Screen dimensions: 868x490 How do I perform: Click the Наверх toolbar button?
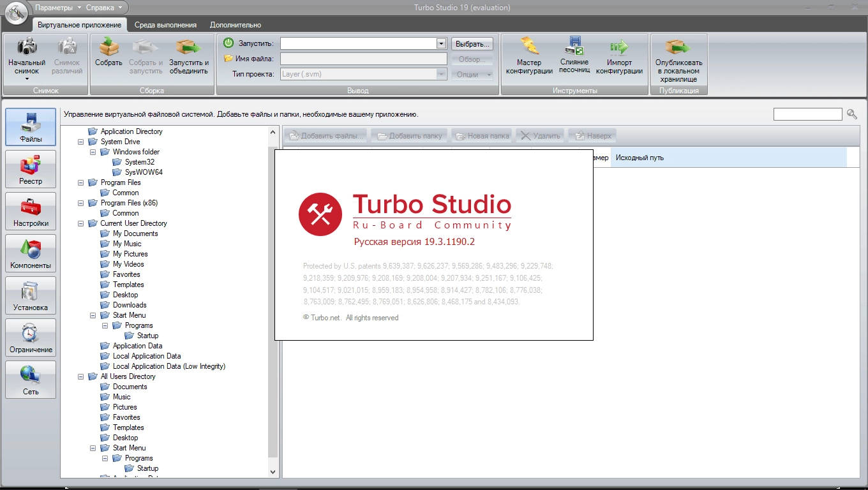coord(593,136)
